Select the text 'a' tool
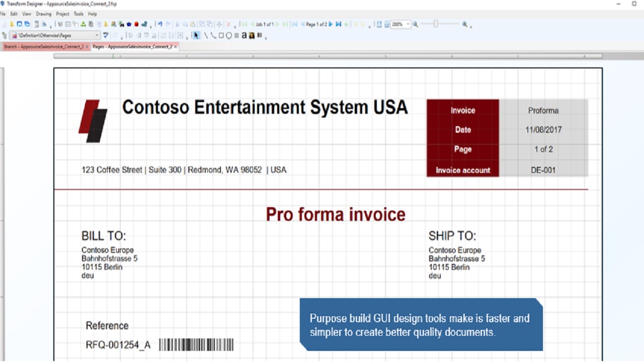The image size is (644, 362). coord(244,35)
